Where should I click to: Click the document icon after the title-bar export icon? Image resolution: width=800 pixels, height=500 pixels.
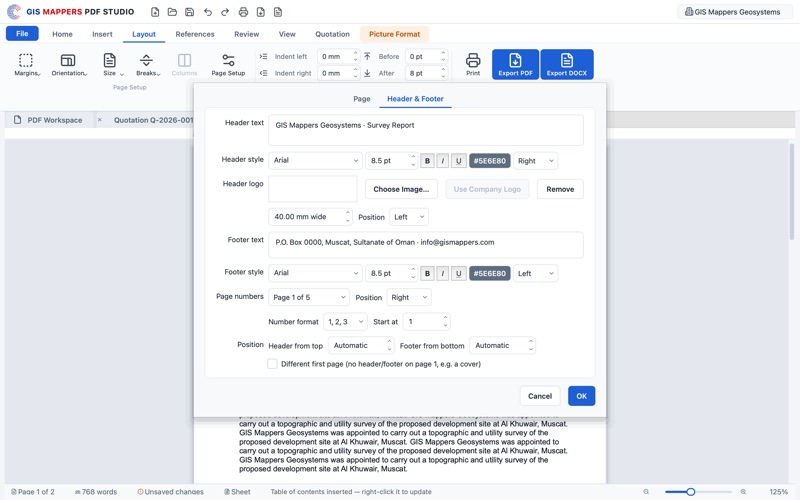tap(278, 12)
